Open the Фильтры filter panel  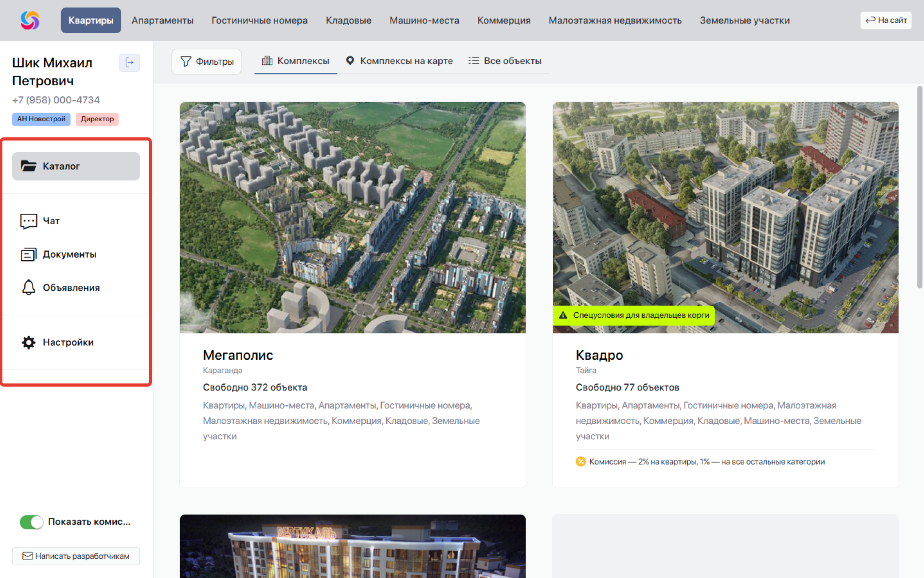tap(207, 61)
